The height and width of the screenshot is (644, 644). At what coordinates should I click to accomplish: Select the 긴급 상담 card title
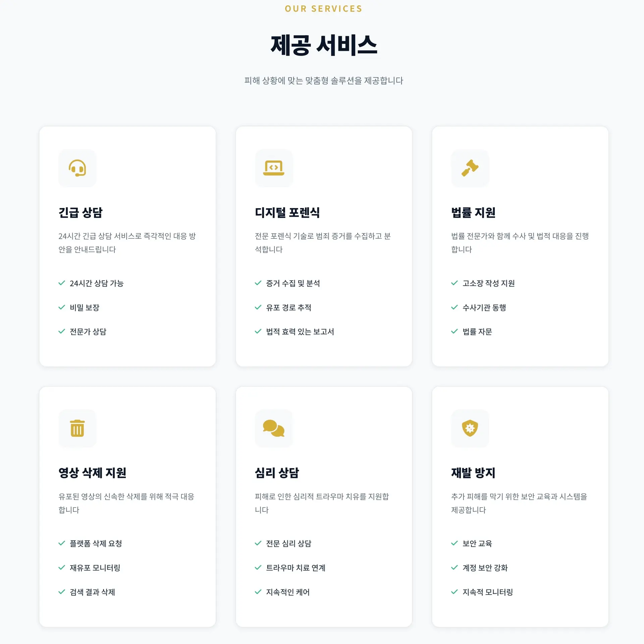tap(80, 213)
